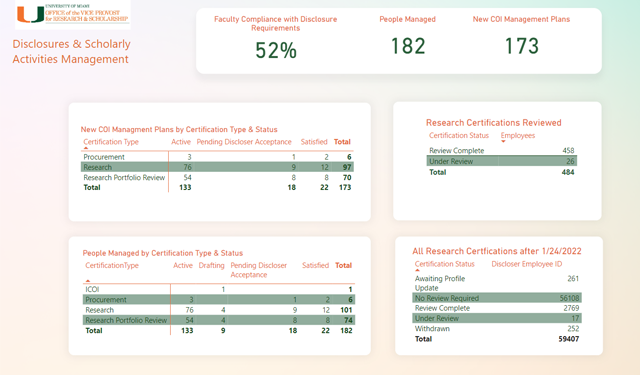Sort New COI Plans table by Total column
The width and height of the screenshot is (640, 375).
[x=342, y=142]
